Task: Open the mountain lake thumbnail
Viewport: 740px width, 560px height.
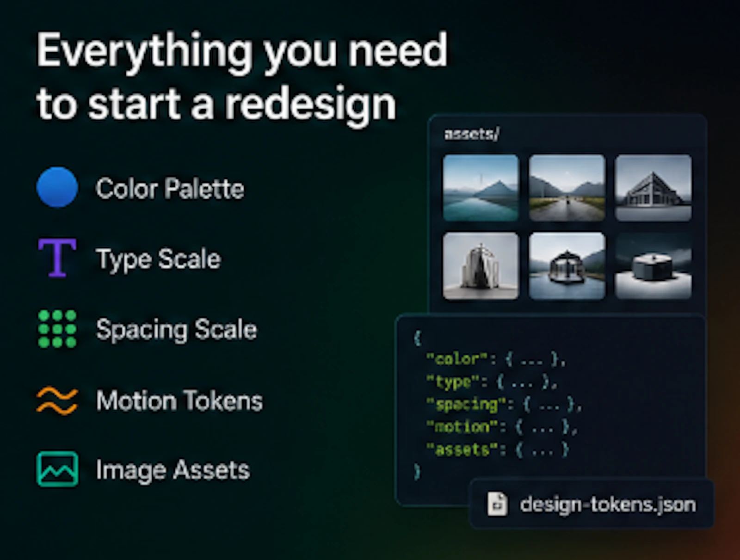Action: [481, 188]
